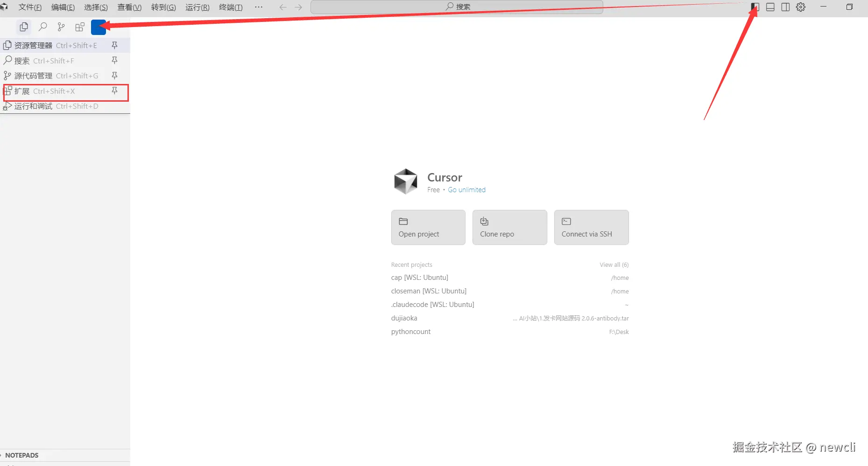This screenshot has height=466, width=868.
Task: Open recent project dujiaoka
Action: coord(510,318)
